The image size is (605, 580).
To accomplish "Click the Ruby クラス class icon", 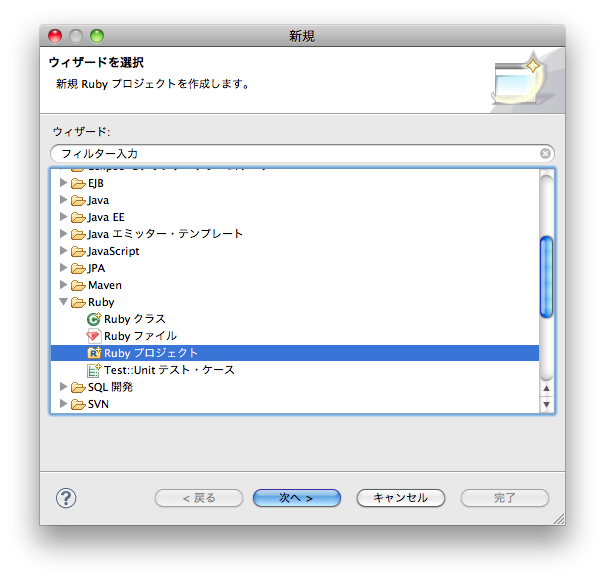I will click(94, 319).
